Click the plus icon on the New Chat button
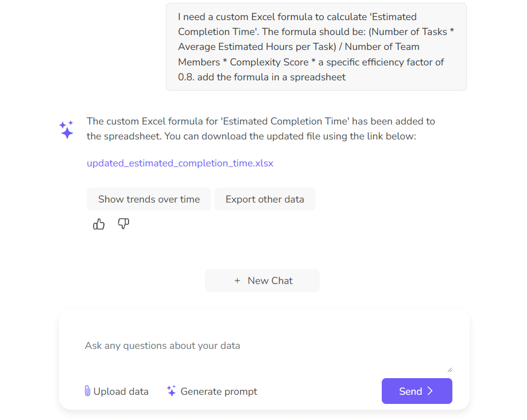 [x=237, y=281]
